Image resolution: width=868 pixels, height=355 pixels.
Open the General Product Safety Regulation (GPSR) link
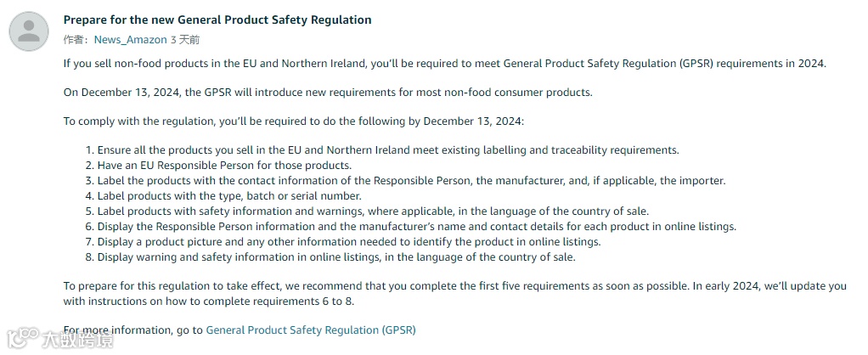(x=310, y=330)
